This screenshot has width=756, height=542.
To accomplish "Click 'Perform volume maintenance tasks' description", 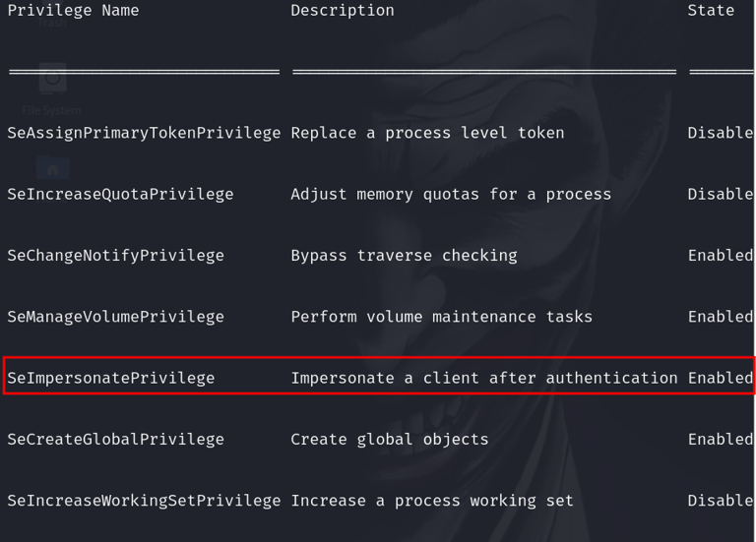I will pyautogui.click(x=442, y=317).
